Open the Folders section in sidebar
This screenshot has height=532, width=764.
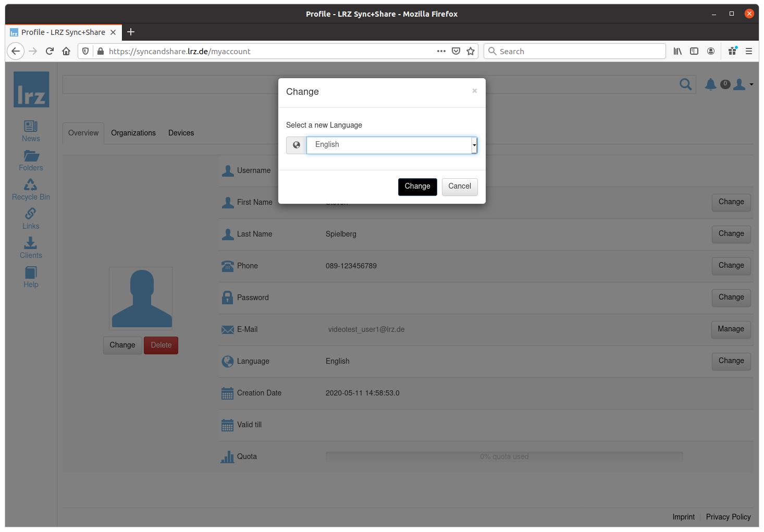31,160
